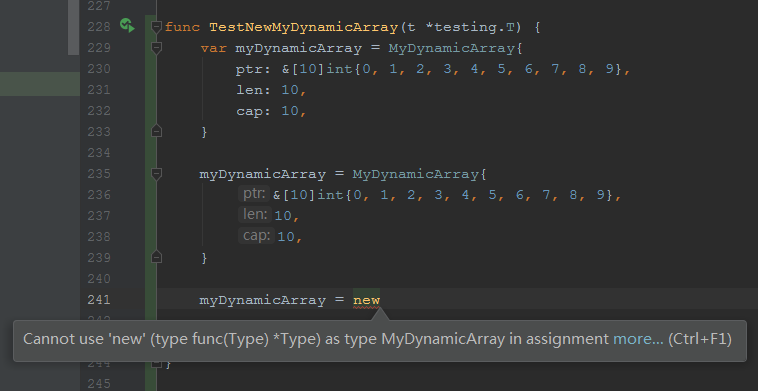Click the 'cap:' inlay hint on line 238
758x391 pixels.
pyautogui.click(x=256, y=235)
